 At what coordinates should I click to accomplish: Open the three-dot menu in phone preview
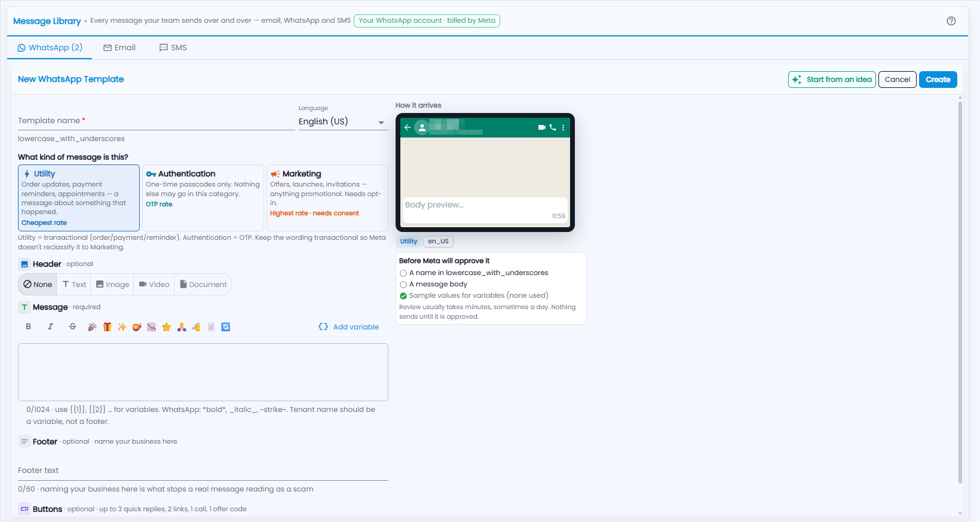pos(563,127)
